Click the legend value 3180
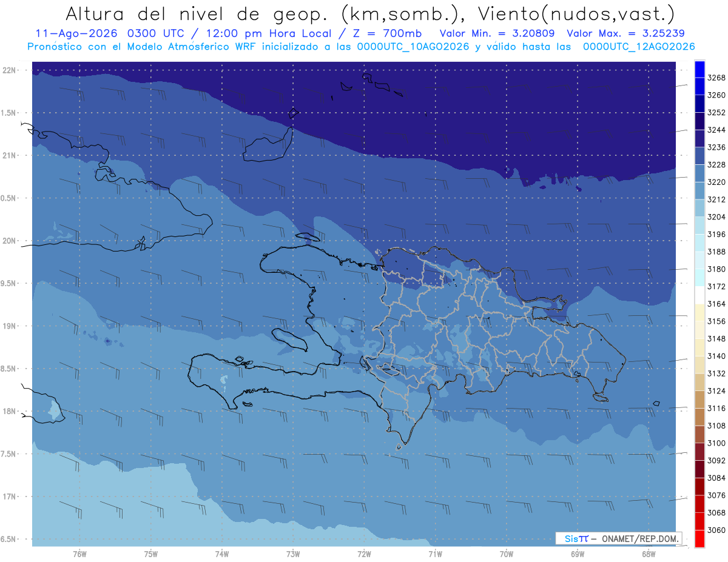The height and width of the screenshot is (562, 728). pyautogui.click(x=716, y=269)
